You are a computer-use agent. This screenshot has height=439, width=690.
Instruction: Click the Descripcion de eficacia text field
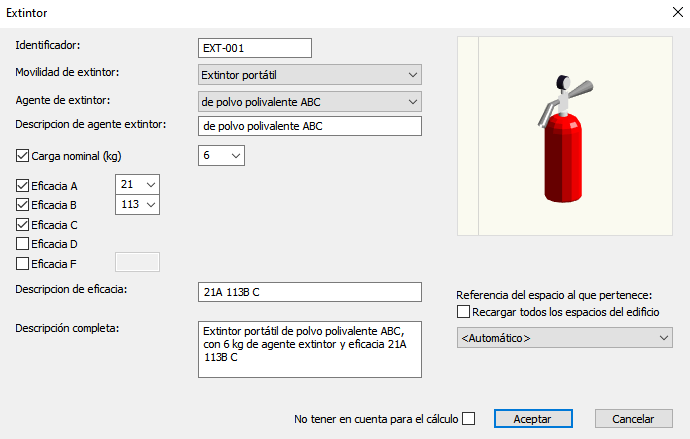309,292
